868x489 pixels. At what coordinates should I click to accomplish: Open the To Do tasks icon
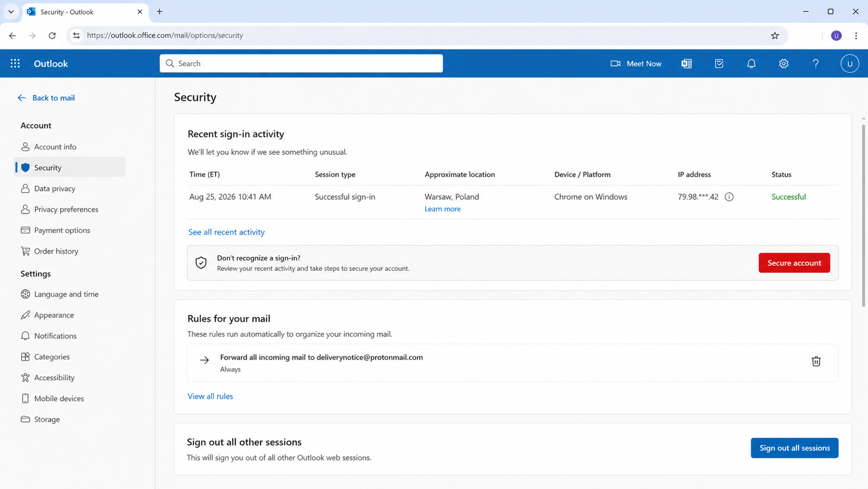[x=719, y=63]
